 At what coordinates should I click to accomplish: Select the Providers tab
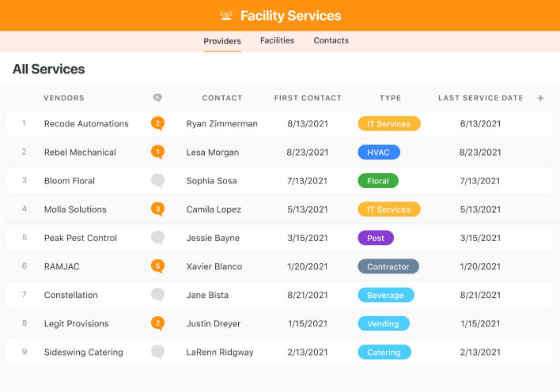coord(222,41)
